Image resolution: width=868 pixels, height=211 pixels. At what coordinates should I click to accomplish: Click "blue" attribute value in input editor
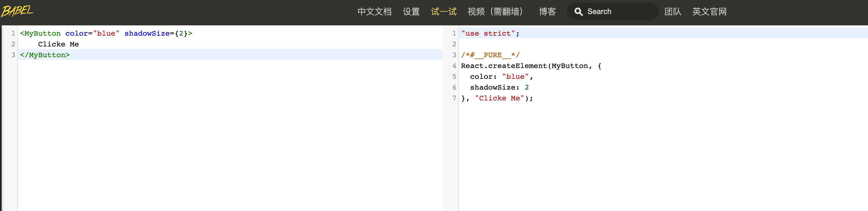point(106,33)
